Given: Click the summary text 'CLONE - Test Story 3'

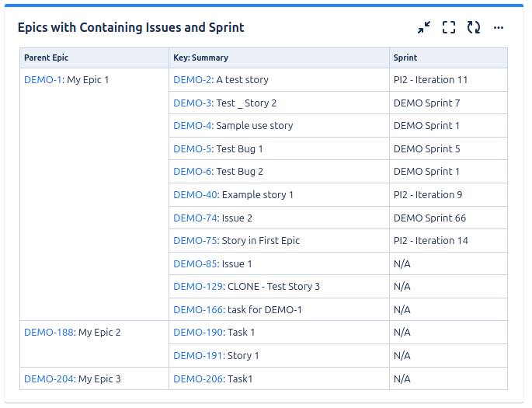Looking at the screenshot, I should [x=273, y=287].
